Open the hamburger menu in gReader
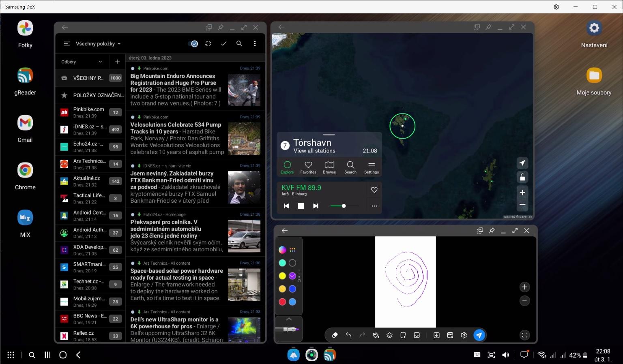Image resolution: width=623 pixels, height=364 pixels. point(67,44)
